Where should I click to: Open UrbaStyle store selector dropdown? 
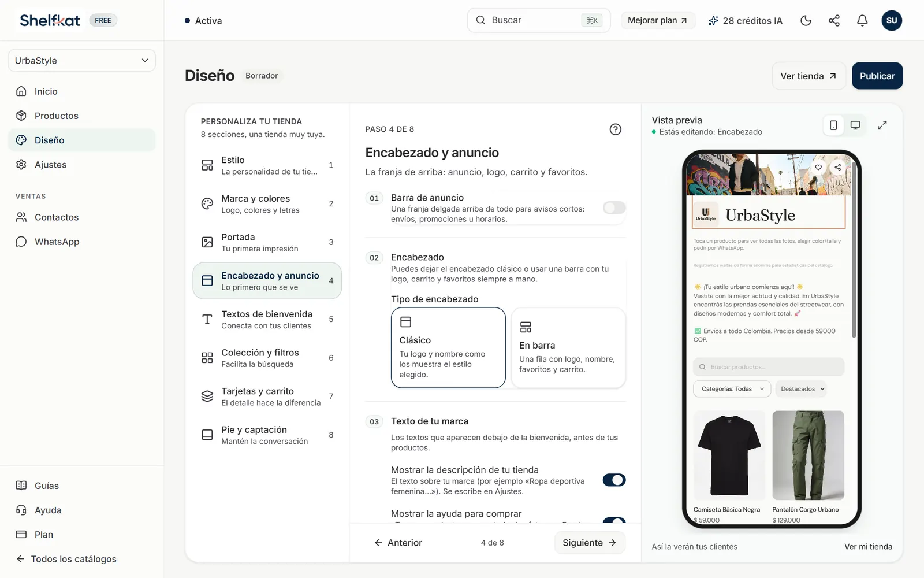81,61
